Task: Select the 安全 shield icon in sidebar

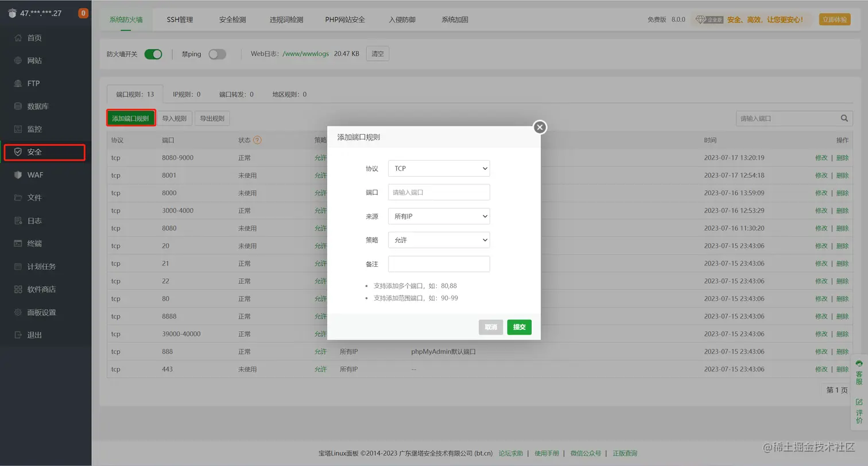Action: click(18, 152)
